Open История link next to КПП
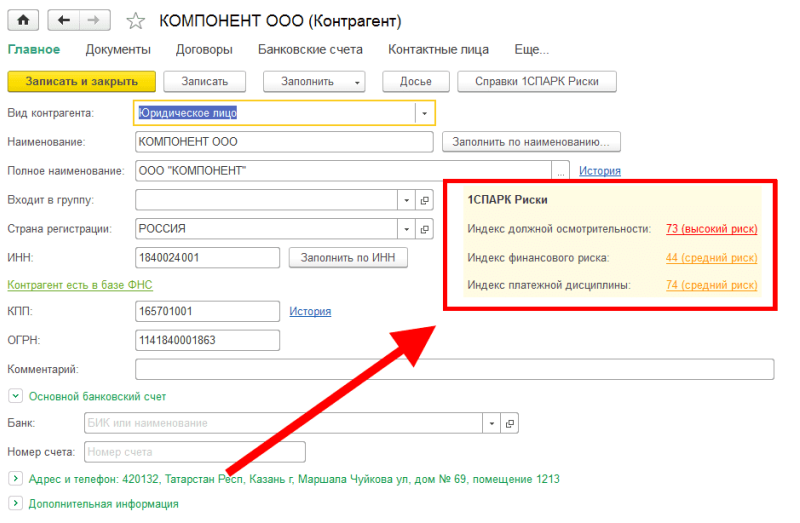This screenshot has width=800, height=523. 310,311
